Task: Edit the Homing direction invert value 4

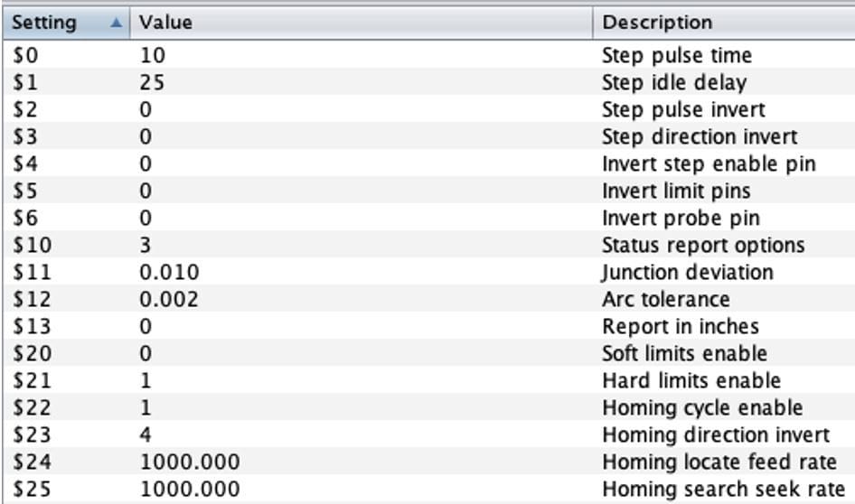Action: (146, 435)
